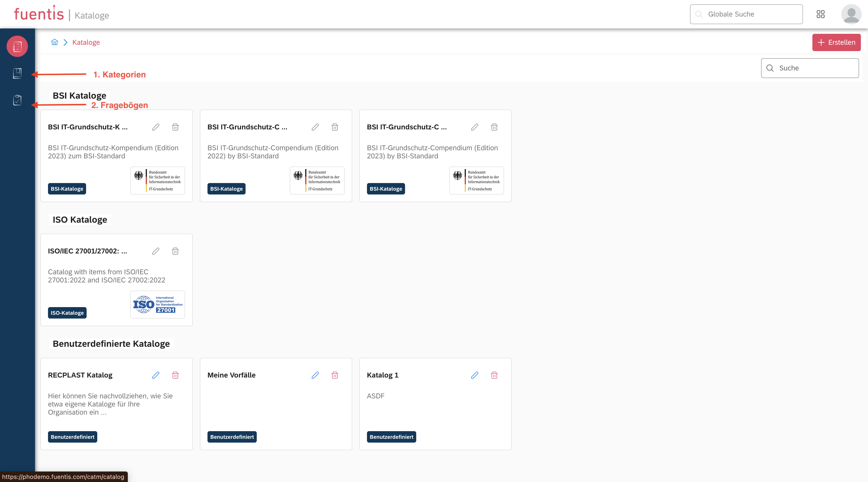Edit BSI IT-Grundschutz-Kompendium card
Viewport: 868px width, 482px height.
coord(156,127)
